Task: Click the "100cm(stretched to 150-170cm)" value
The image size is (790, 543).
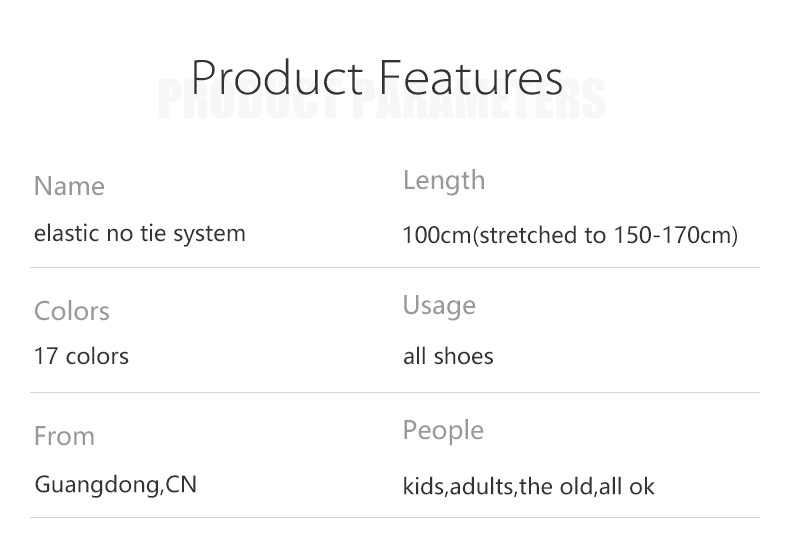Action: tap(570, 236)
